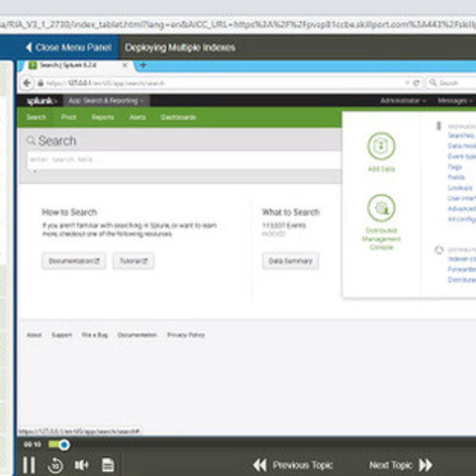Go to Previous Topic
The height and width of the screenshot is (476, 476).
(293, 465)
